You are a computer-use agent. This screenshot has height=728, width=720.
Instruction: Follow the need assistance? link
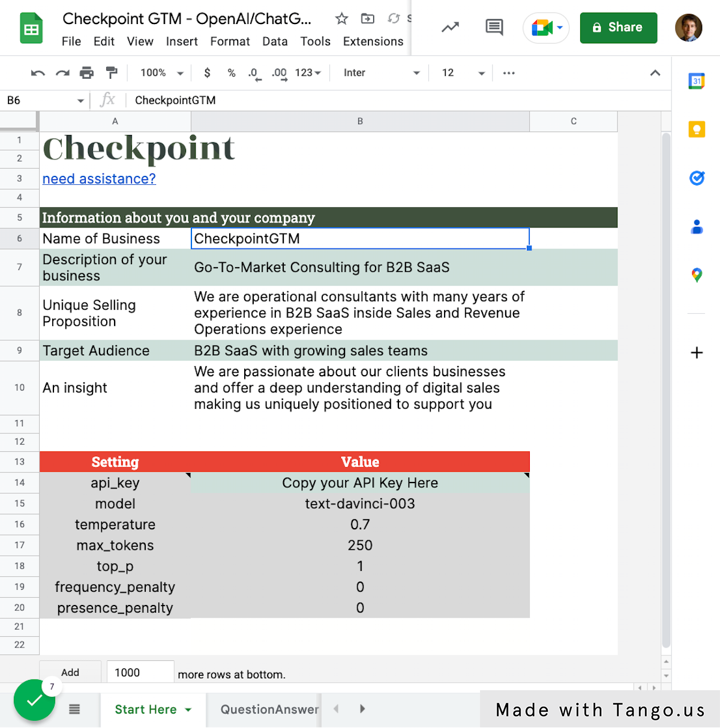pyautogui.click(x=99, y=179)
